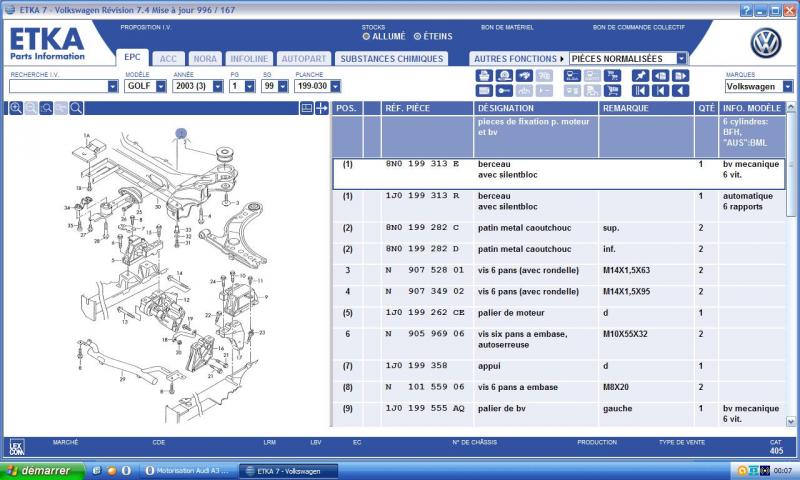Click the démarrer Start button
This screenshot has width=800, height=480.
pos(42,470)
